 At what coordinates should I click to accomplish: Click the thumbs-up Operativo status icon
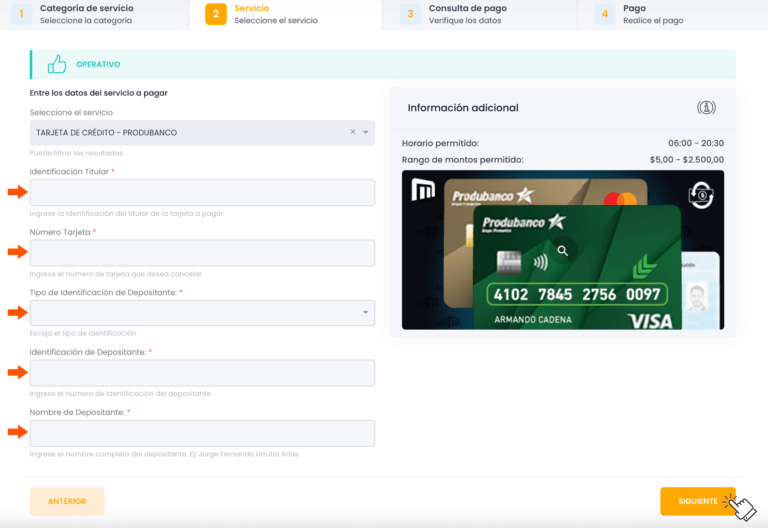(57, 64)
